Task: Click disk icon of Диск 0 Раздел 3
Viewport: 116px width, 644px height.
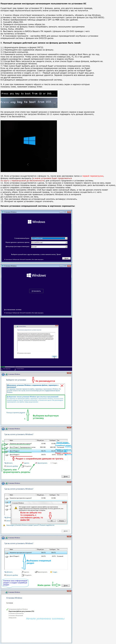Action: coord(7,455)
